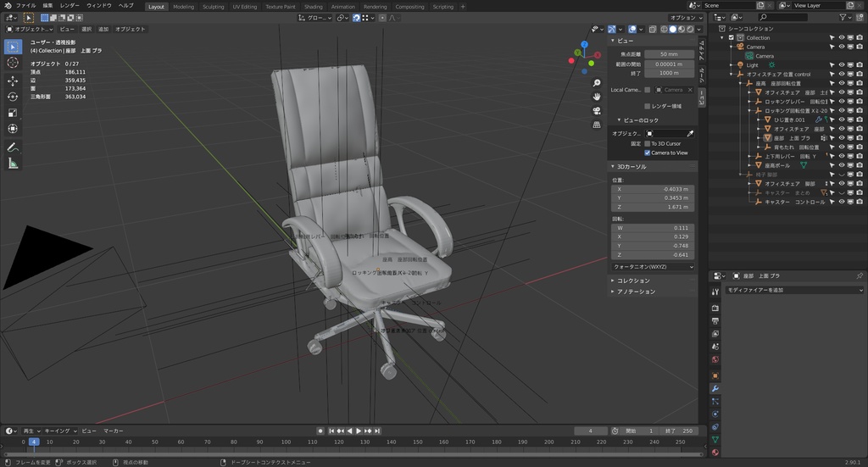Switch to wireframe viewport shading
Screen dimensions: 868x467
click(x=665, y=30)
